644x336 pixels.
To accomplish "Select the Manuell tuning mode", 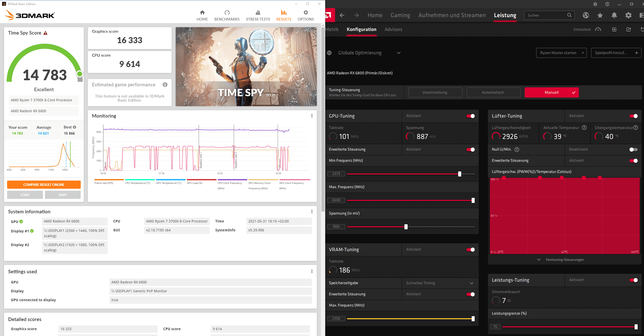I will tap(551, 92).
